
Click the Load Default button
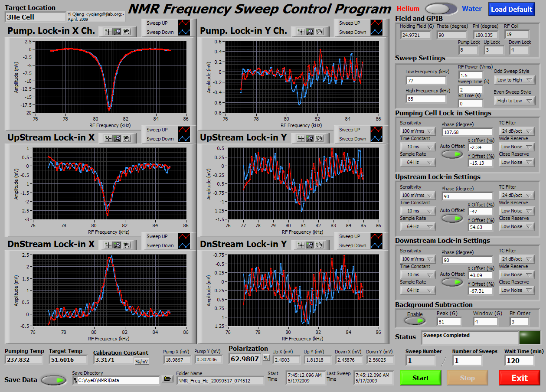tap(511, 9)
